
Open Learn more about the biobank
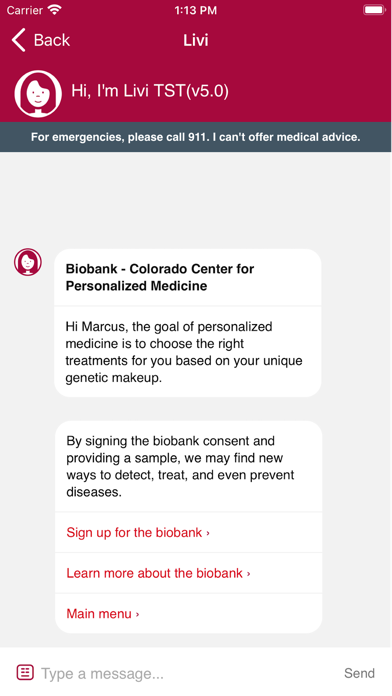point(188,573)
